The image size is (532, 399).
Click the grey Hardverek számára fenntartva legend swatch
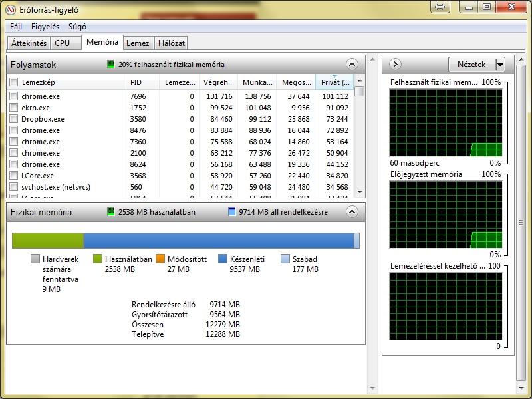(x=35, y=259)
